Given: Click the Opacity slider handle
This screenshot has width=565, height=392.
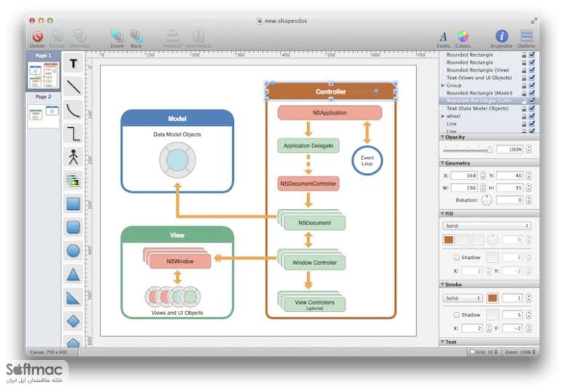Looking at the screenshot, I should (489, 150).
